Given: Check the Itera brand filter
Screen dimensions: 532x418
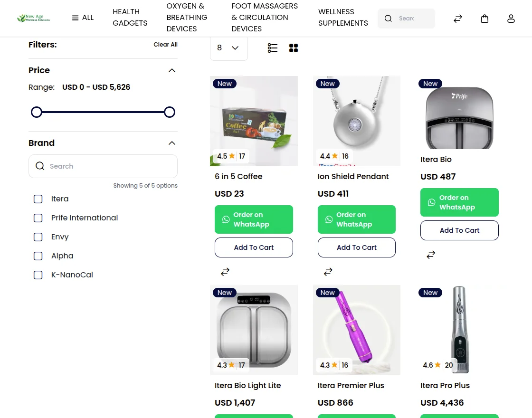Looking at the screenshot, I should (38, 199).
